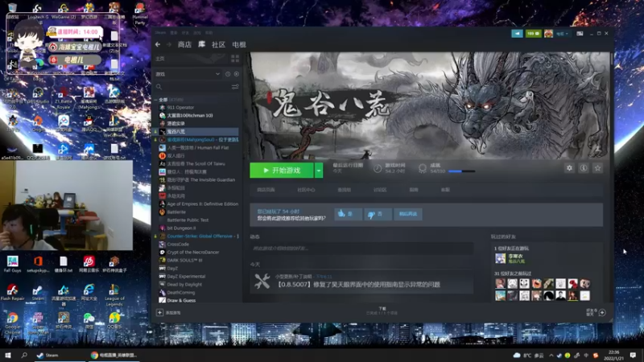Screen dimensions: 644x362
Task: Open the Steam menu in the title bar
Action: coord(160,32)
